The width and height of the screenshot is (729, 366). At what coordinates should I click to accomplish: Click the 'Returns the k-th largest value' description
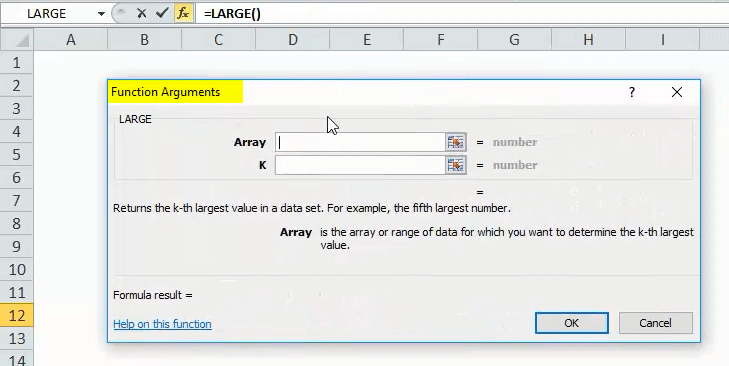tap(312, 208)
